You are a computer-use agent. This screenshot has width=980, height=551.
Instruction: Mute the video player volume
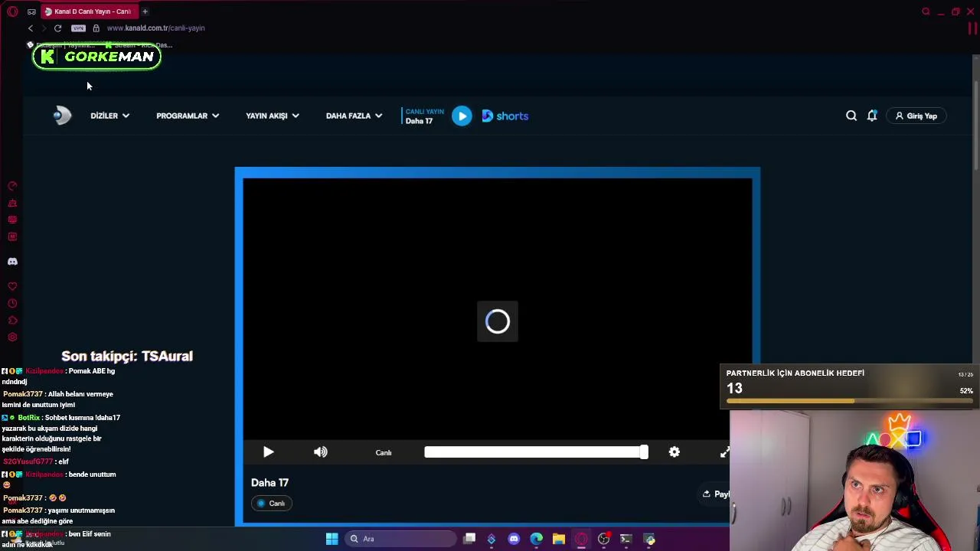click(321, 452)
